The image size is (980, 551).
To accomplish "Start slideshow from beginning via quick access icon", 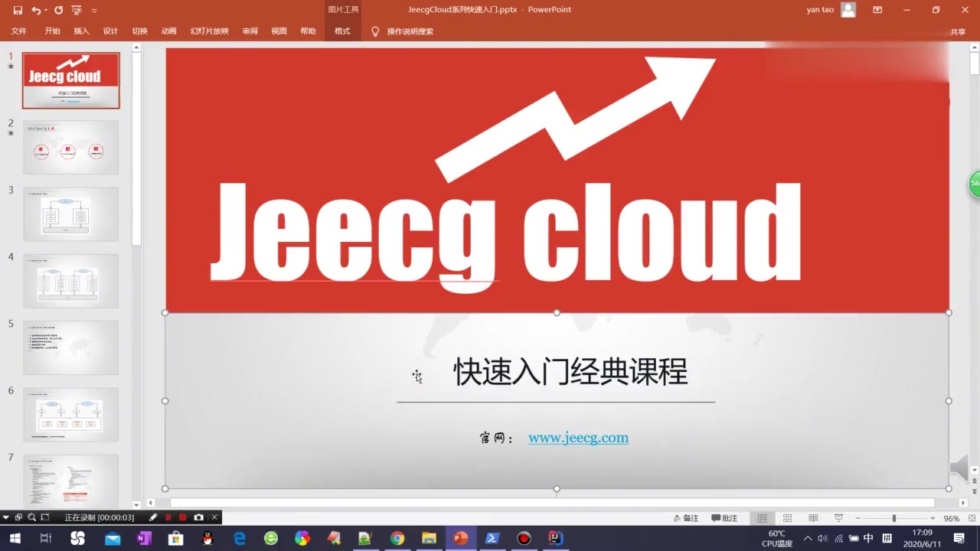I will click(77, 10).
